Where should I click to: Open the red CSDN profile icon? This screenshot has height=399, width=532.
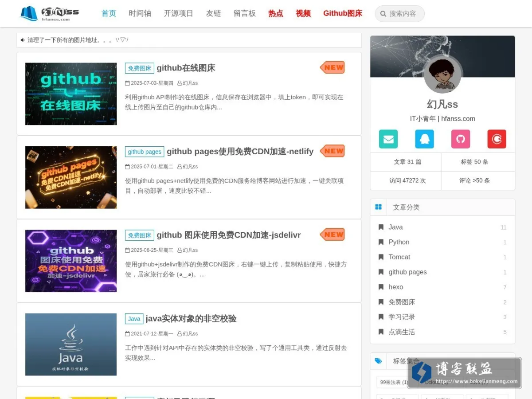[497, 139]
